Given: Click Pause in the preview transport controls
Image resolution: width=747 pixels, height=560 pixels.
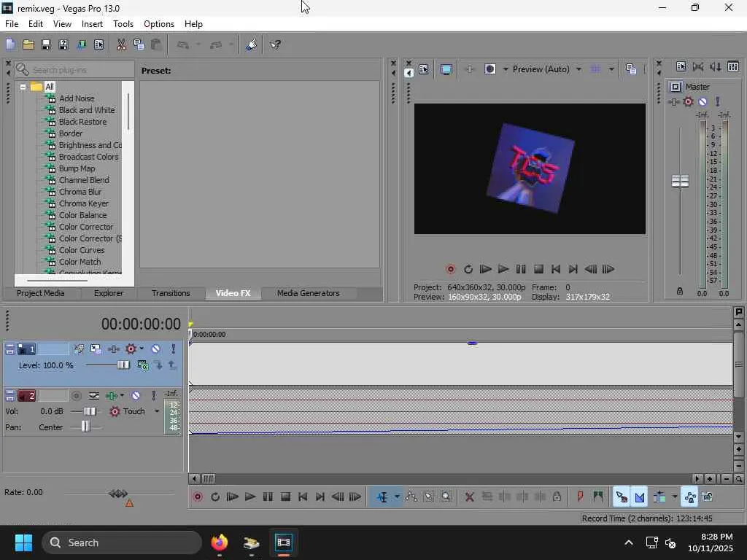Looking at the screenshot, I should tap(521, 270).
